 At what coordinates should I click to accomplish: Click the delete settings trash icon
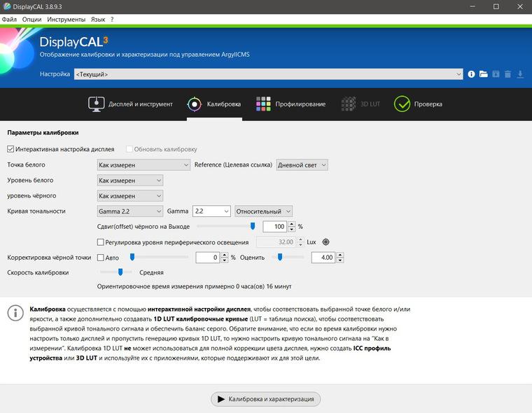tap(508, 74)
